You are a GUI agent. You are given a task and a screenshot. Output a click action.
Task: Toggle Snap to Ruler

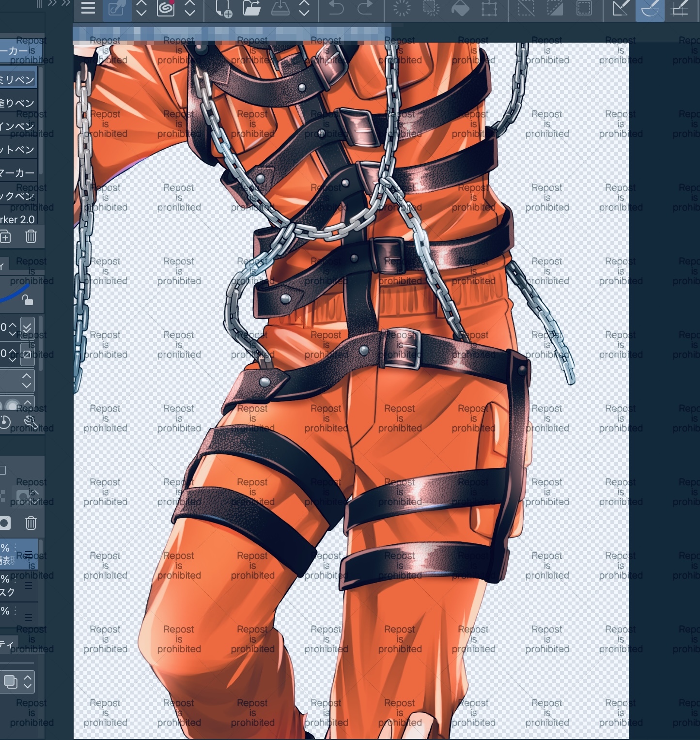click(x=621, y=8)
